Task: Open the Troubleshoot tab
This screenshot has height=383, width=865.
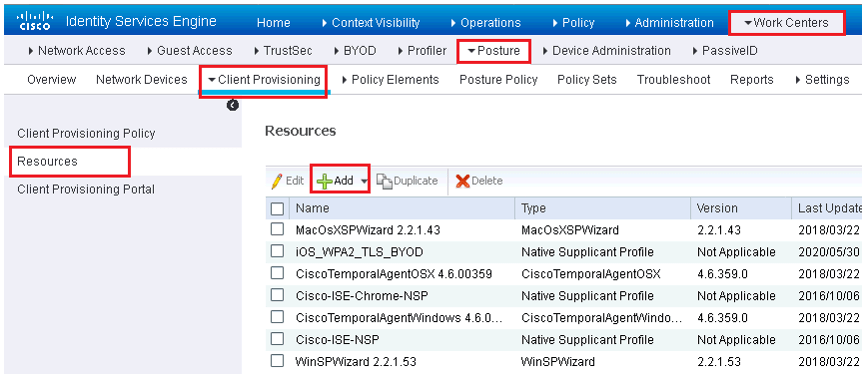Action: 674,79
